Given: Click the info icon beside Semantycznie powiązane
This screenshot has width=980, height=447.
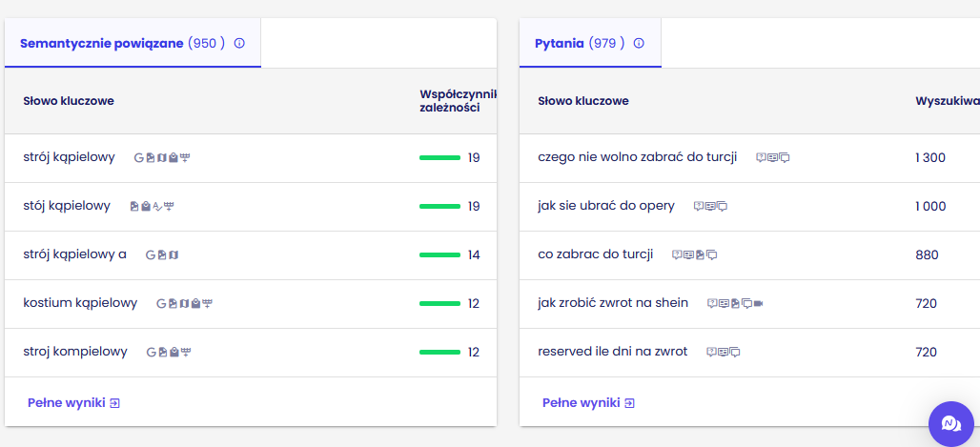Looking at the screenshot, I should 238,43.
